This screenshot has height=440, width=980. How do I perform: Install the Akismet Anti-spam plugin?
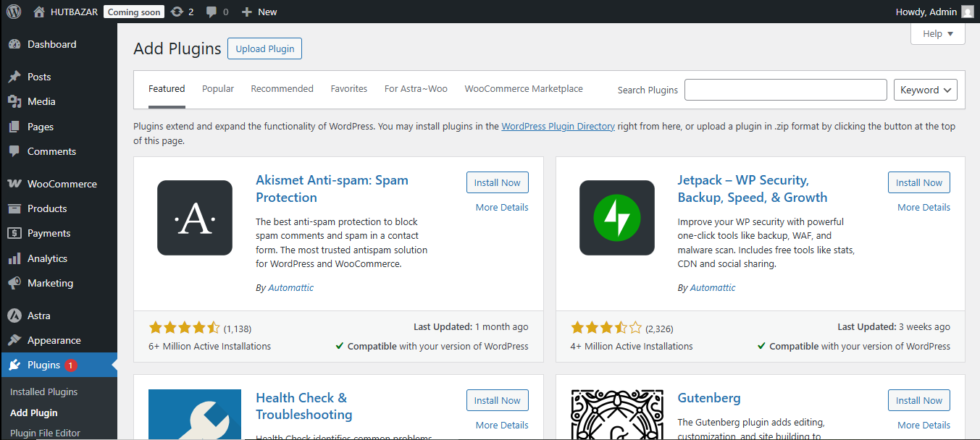click(497, 182)
